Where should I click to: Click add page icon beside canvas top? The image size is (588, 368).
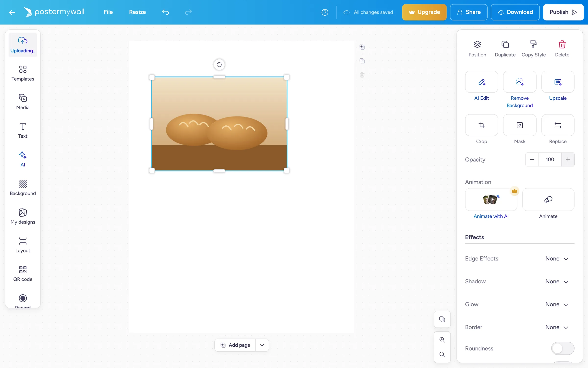pos(362,47)
